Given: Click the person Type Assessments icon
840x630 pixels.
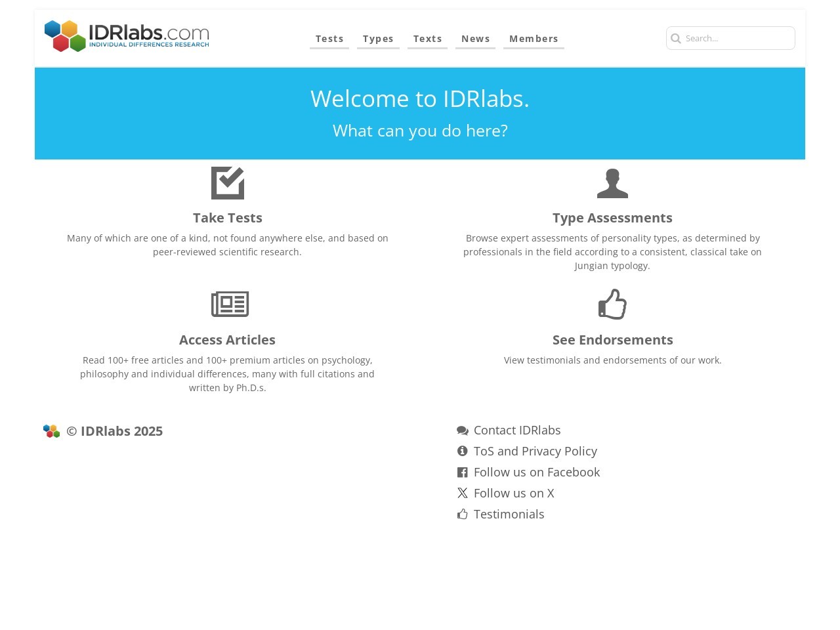Looking at the screenshot, I should click(x=612, y=183).
